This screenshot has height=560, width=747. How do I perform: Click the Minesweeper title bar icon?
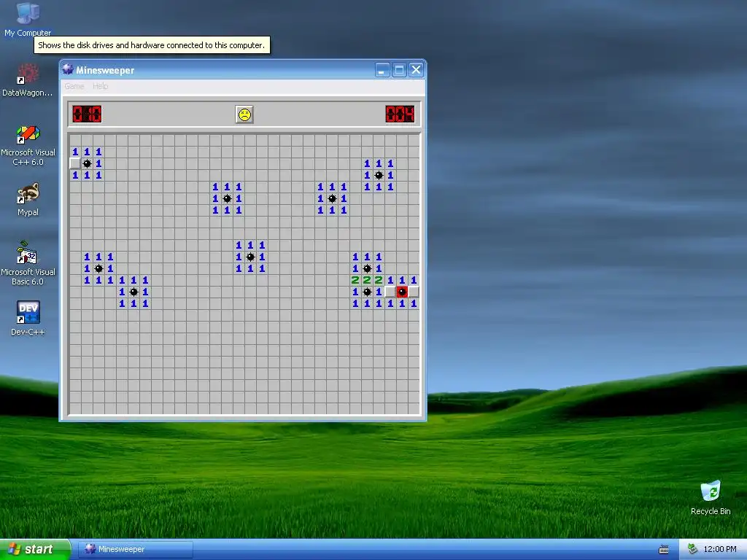pos(68,69)
